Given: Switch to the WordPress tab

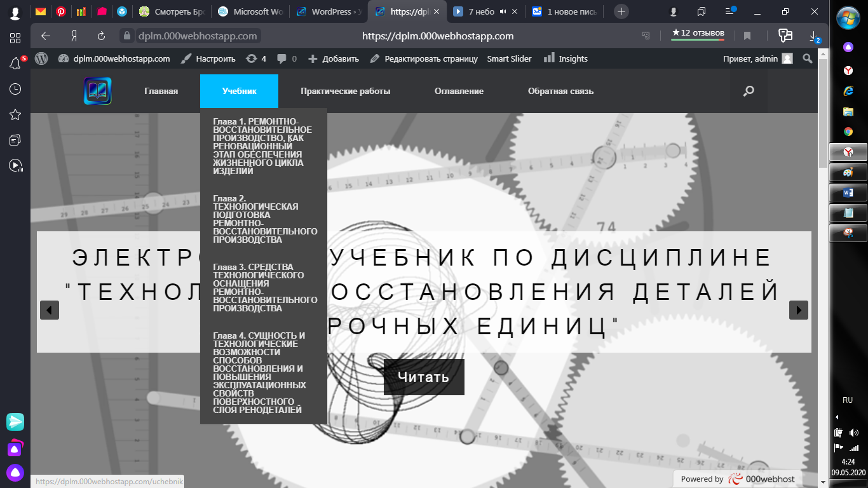Looking at the screenshot, I should click(x=329, y=11).
